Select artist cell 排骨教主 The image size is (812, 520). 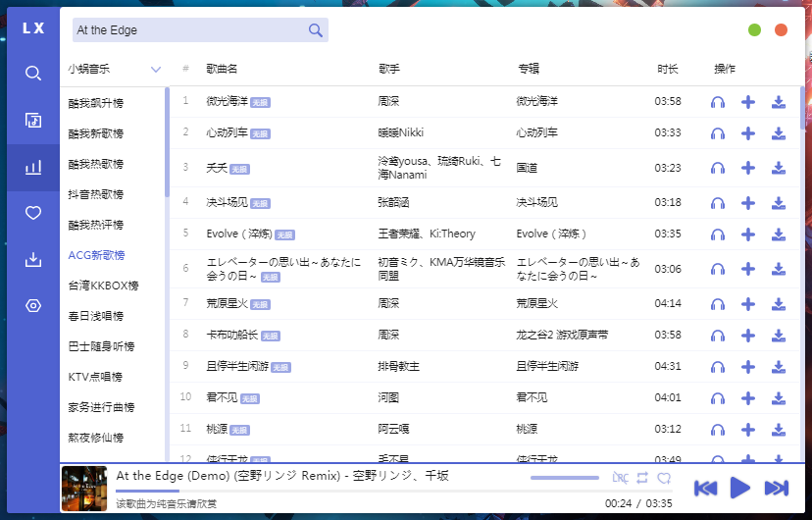point(399,367)
